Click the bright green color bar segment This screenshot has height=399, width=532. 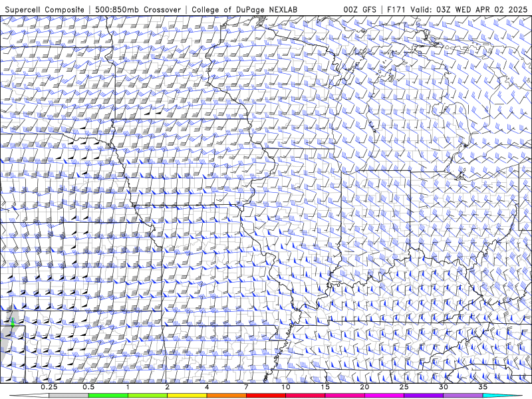[108, 395]
